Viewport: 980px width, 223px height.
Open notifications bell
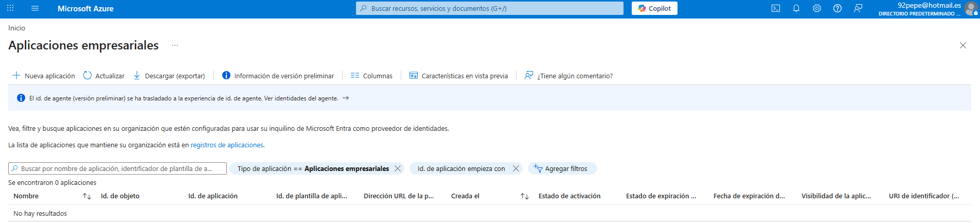pyautogui.click(x=796, y=8)
